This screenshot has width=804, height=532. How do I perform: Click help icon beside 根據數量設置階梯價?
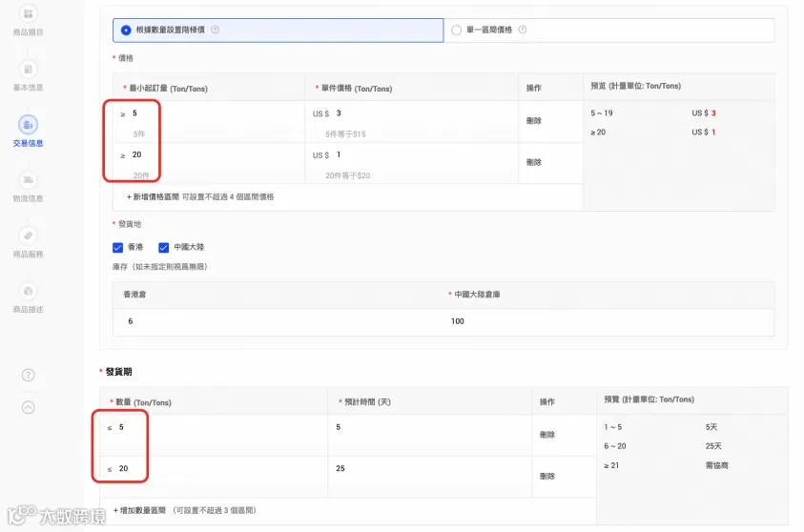tap(216, 30)
